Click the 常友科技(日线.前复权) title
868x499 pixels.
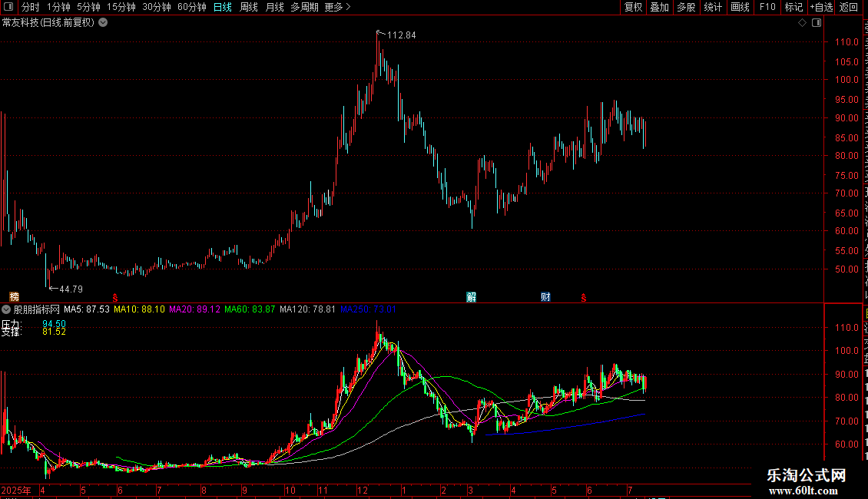48,23
